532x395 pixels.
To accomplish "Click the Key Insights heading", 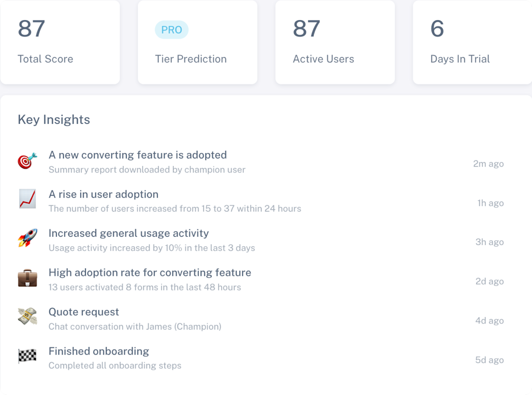I will point(54,120).
